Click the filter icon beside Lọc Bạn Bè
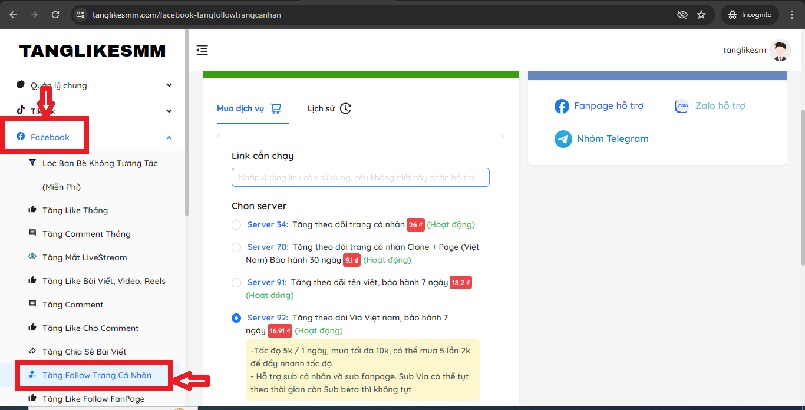805x410 pixels. 32,163
